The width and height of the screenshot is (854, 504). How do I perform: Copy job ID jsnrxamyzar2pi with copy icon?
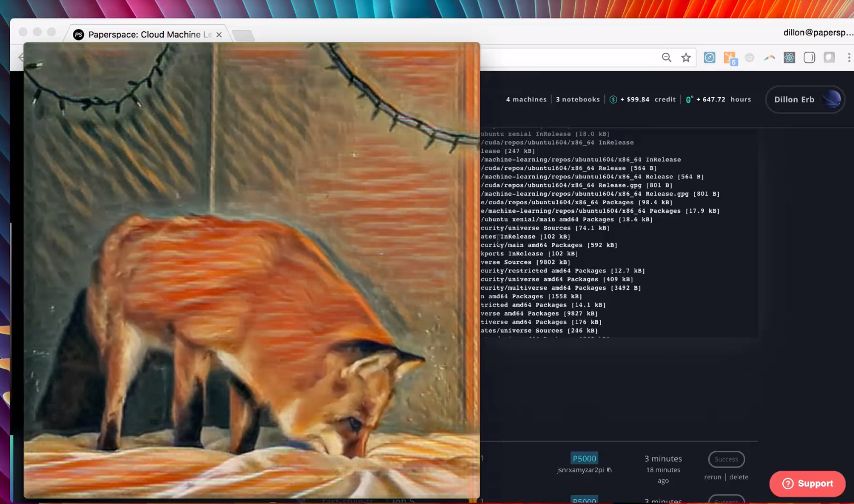point(609,470)
